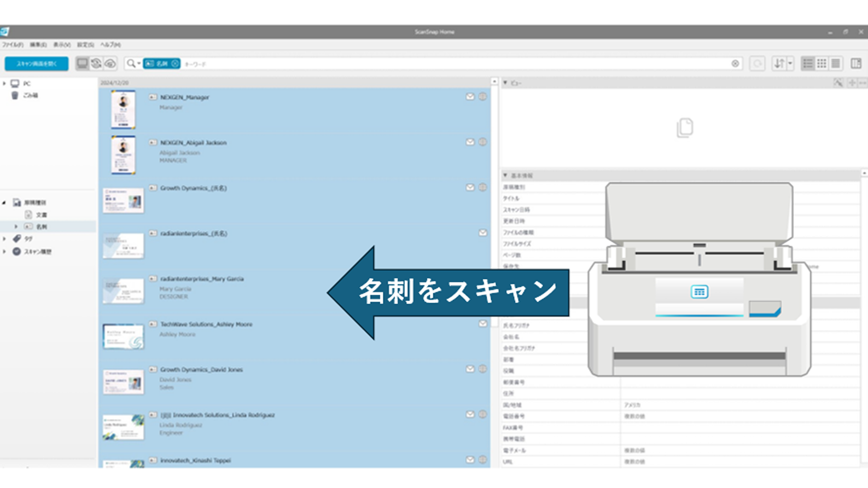Expand the 名刺 tree node
868x488 pixels.
(x=16, y=226)
